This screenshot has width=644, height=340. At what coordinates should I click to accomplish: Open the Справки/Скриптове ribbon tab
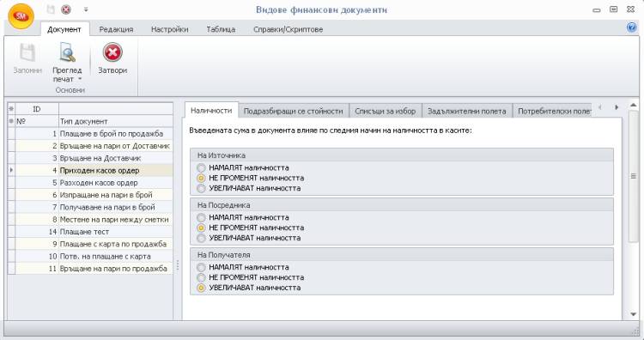288,29
